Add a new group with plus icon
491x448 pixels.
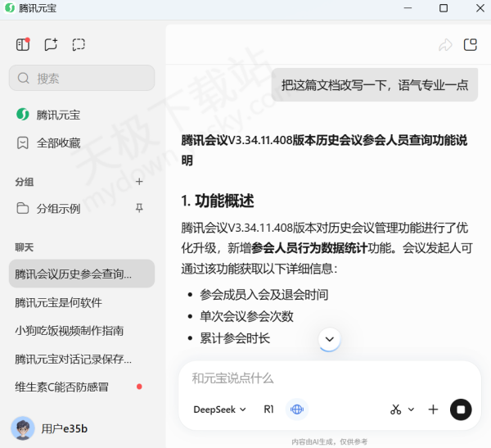[139, 182]
